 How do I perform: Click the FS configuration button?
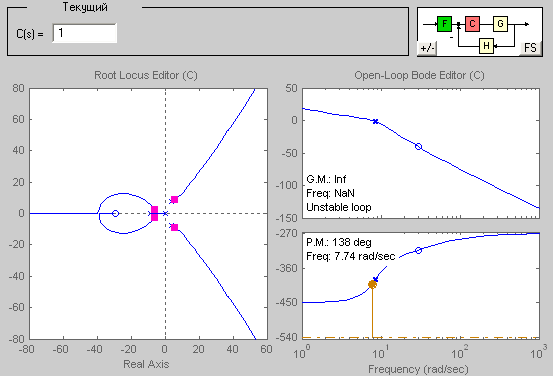pos(530,48)
